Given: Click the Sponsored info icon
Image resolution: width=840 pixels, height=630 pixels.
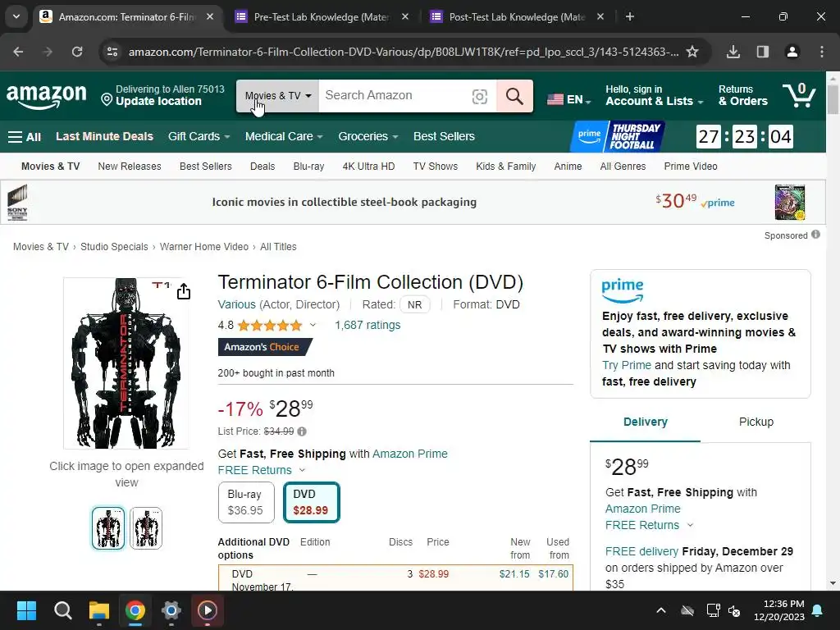Looking at the screenshot, I should click(x=815, y=235).
